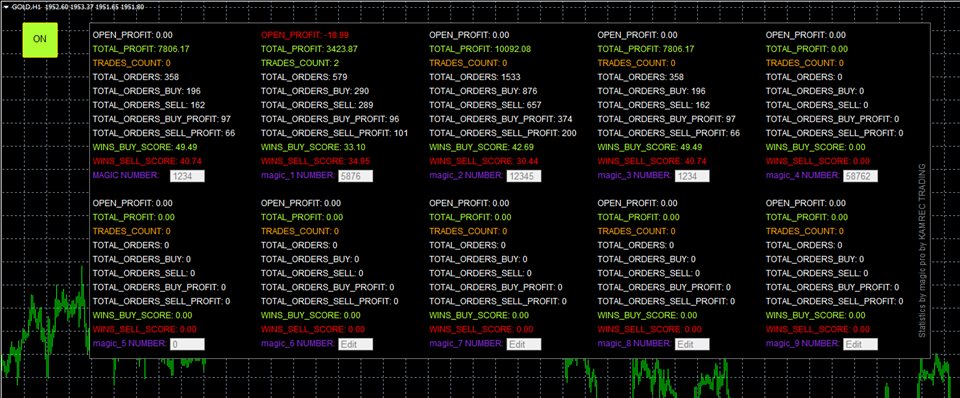Select the magic_8 NUMBER Edit box

coord(692,345)
